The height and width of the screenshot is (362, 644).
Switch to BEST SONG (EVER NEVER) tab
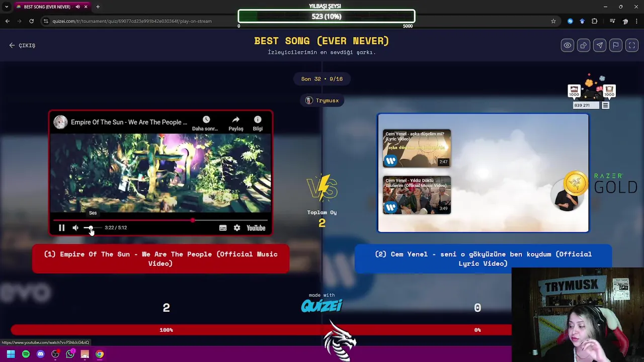coord(46,7)
